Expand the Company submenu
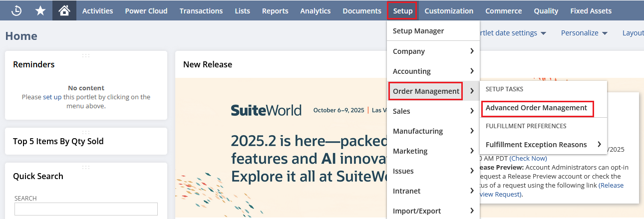The height and width of the screenshot is (219, 644). pyautogui.click(x=433, y=51)
